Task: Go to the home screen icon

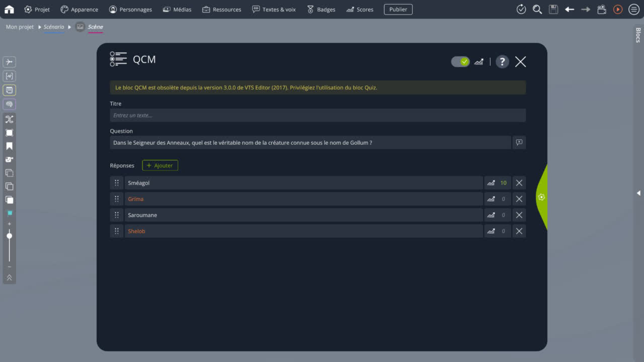Action: click(9, 9)
